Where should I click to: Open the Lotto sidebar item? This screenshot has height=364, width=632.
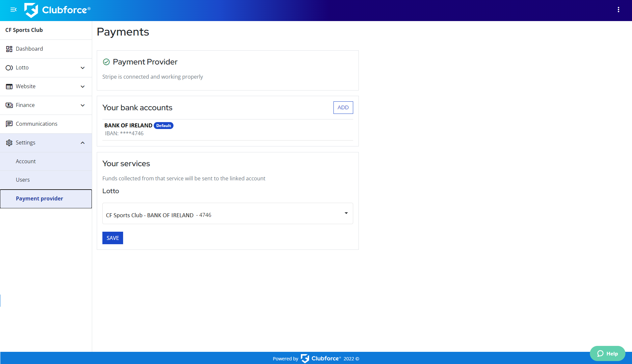pyautogui.click(x=46, y=68)
